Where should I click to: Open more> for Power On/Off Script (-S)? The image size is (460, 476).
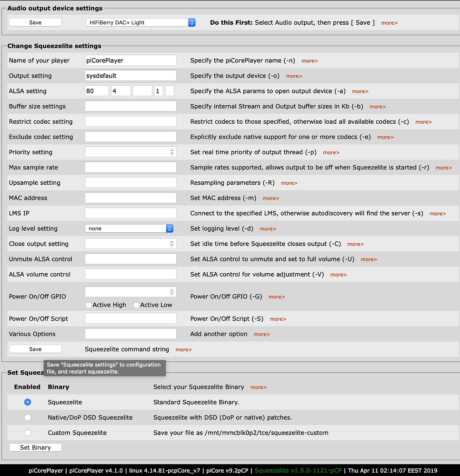278,319
